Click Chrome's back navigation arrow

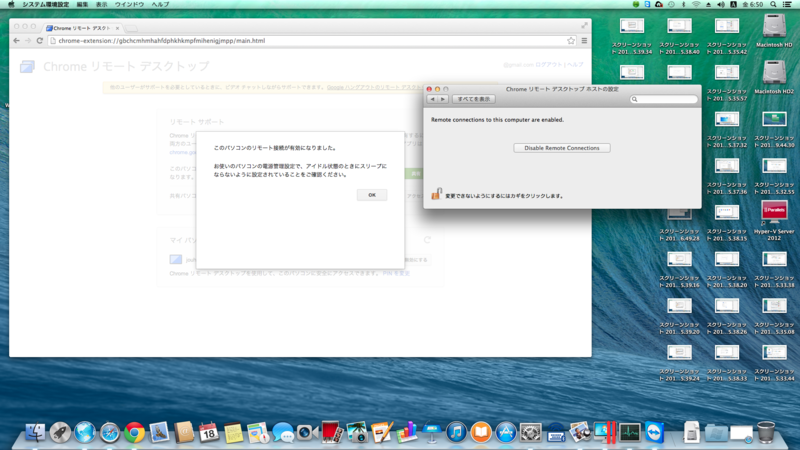click(x=16, y=41)
